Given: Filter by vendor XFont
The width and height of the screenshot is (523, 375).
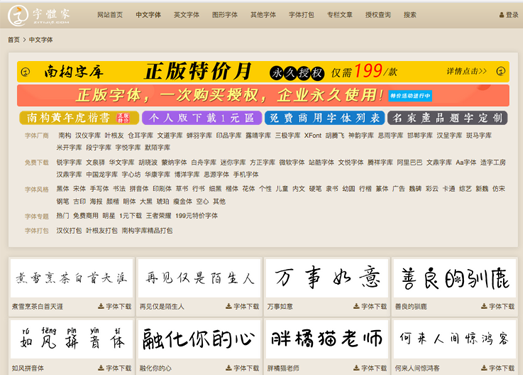Looking at the screenshot, I should point(313,135).
